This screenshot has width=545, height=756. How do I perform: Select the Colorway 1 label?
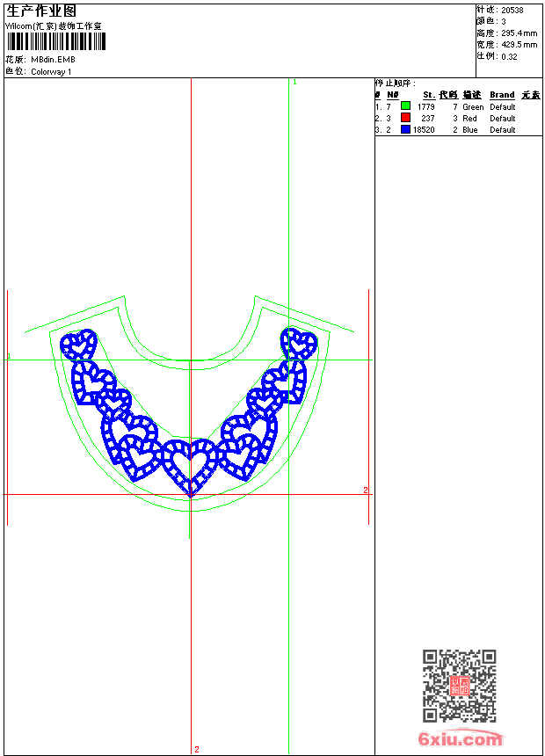51,71
